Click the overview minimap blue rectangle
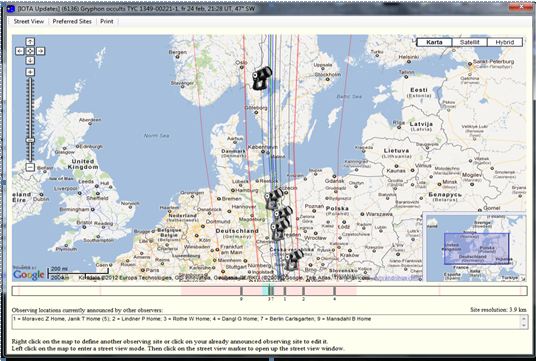 [477, 249]
